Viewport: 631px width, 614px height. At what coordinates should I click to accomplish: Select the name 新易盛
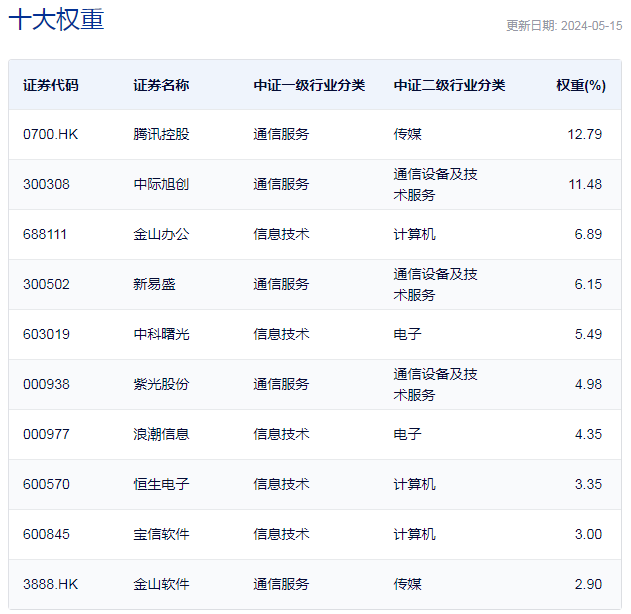(155, 284)
